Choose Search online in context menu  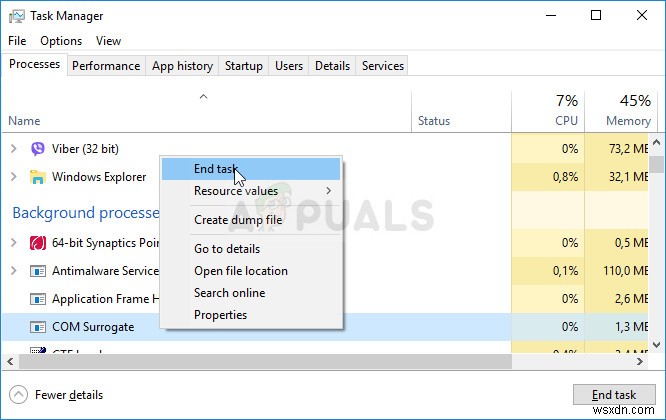point(251,293)
